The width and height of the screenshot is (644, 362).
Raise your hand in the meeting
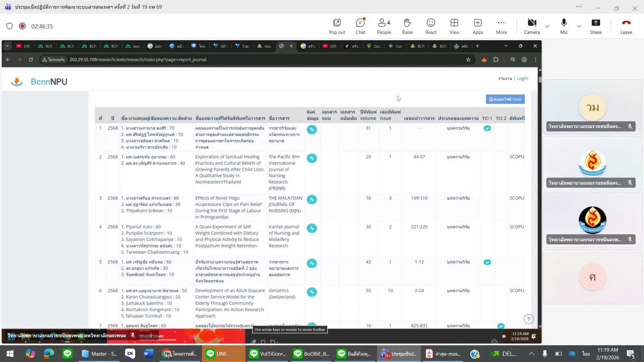[407, 26]
